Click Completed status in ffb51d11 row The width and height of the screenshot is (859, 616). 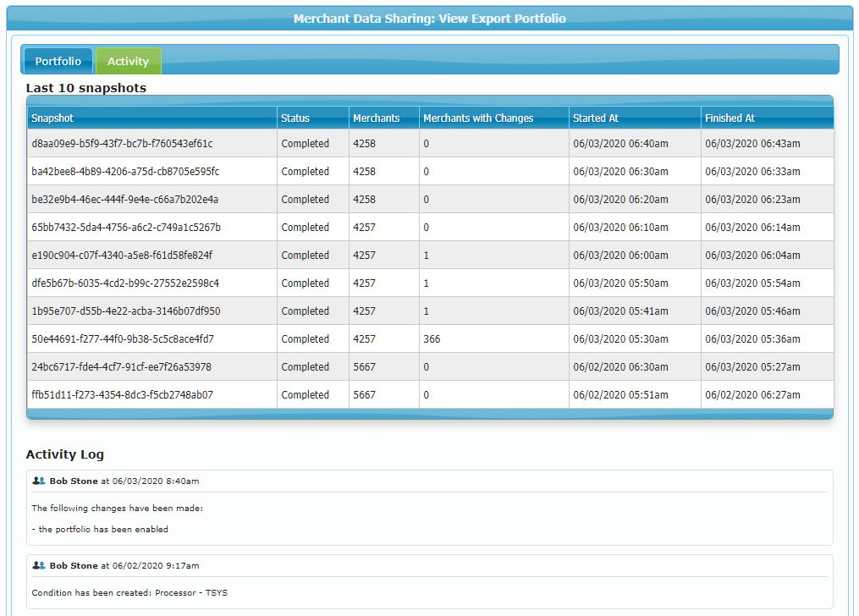306,395
